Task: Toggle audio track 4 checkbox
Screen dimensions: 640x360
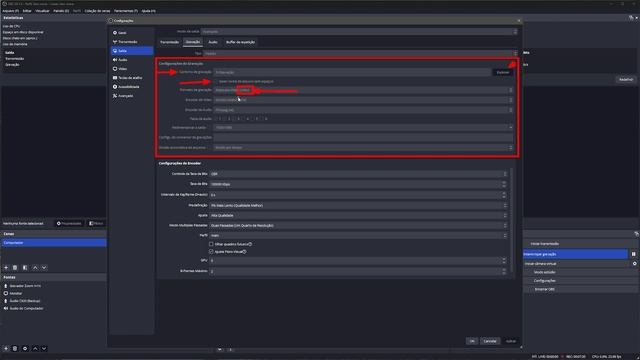Action: pyautogui.click(x=244, y=119)
